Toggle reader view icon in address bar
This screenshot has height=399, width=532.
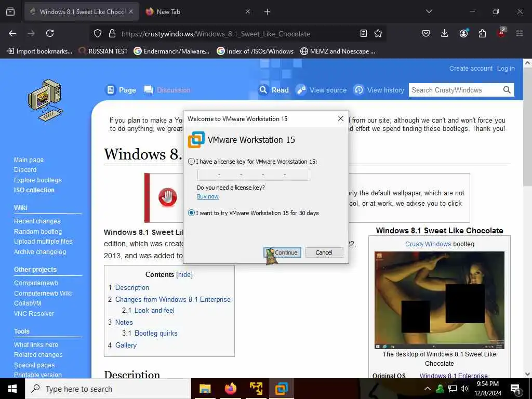(x=364, y=33)
